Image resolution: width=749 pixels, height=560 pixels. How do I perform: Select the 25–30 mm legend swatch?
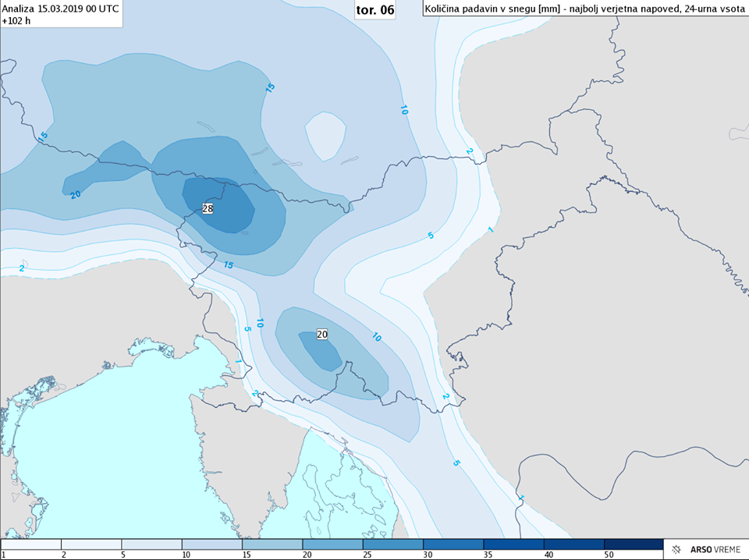(x=392, y=544)
